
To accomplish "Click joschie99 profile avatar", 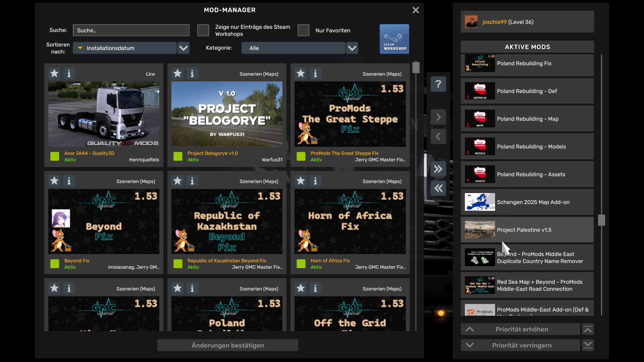I will 471,22.
